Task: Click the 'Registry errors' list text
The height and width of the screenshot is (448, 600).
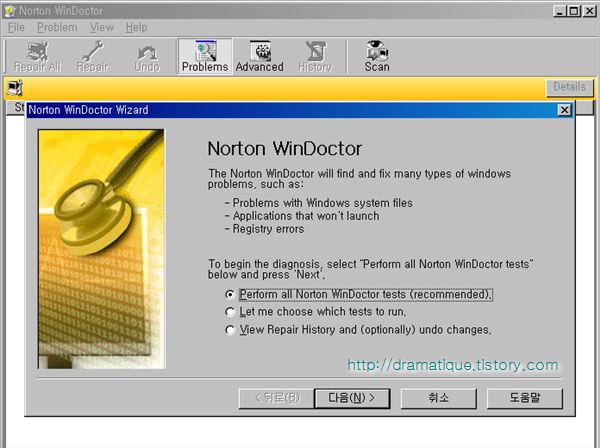Action: [x=268, y=229]
